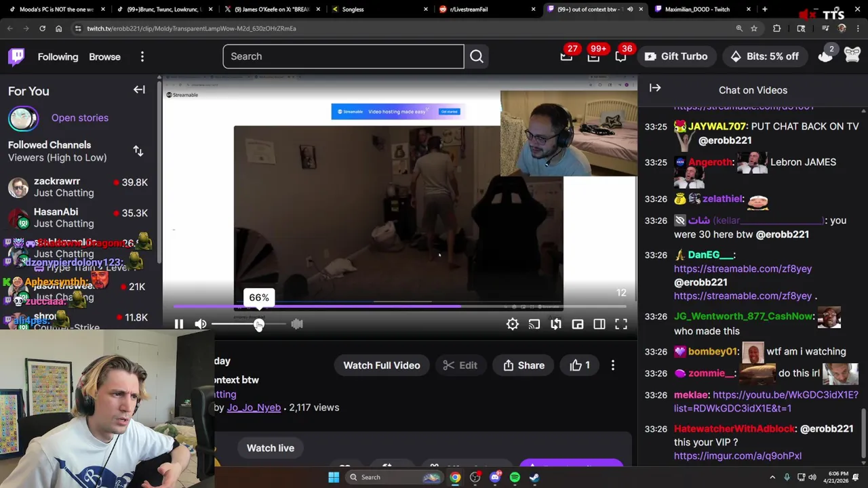Screen dimensions: 868x488
Task: Click the Twitch logo home icon
Action: click(16, 56)
